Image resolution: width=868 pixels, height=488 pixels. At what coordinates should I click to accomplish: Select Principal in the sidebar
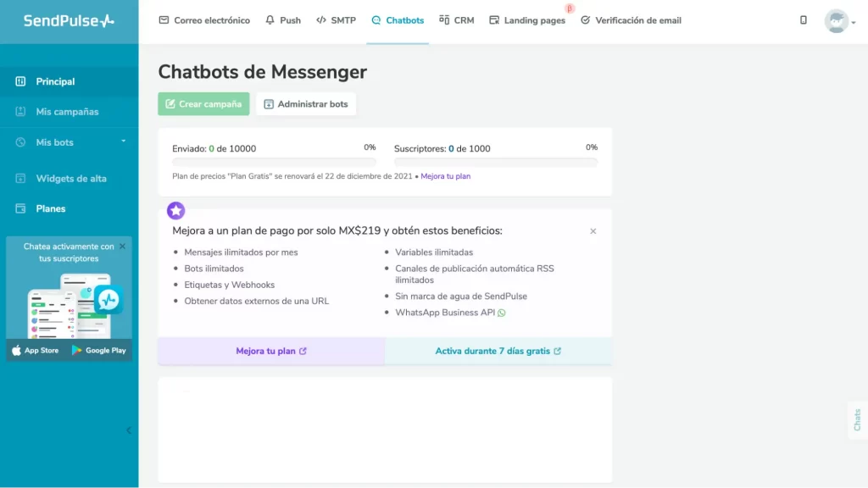coord(70,81)
